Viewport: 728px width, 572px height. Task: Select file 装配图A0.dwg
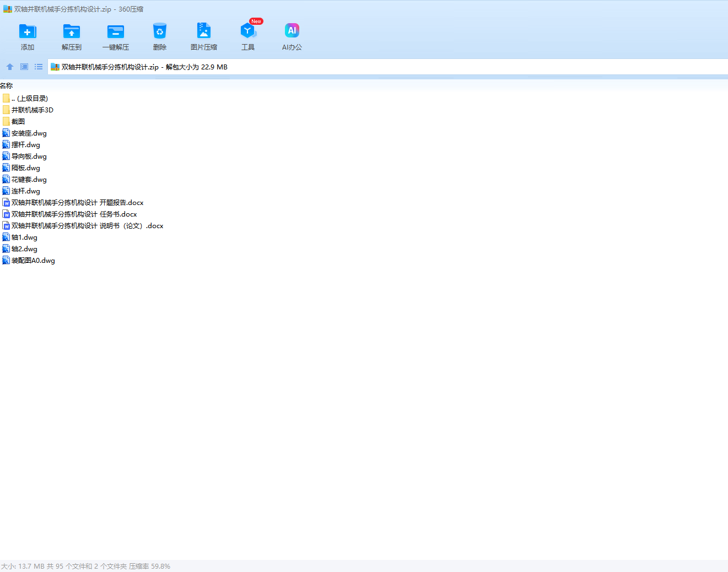coord(29,260)
